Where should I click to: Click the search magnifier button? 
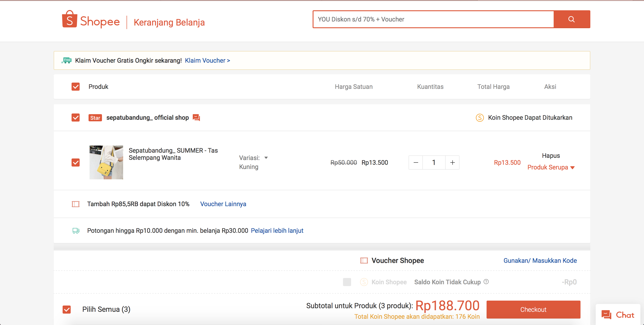572,19
